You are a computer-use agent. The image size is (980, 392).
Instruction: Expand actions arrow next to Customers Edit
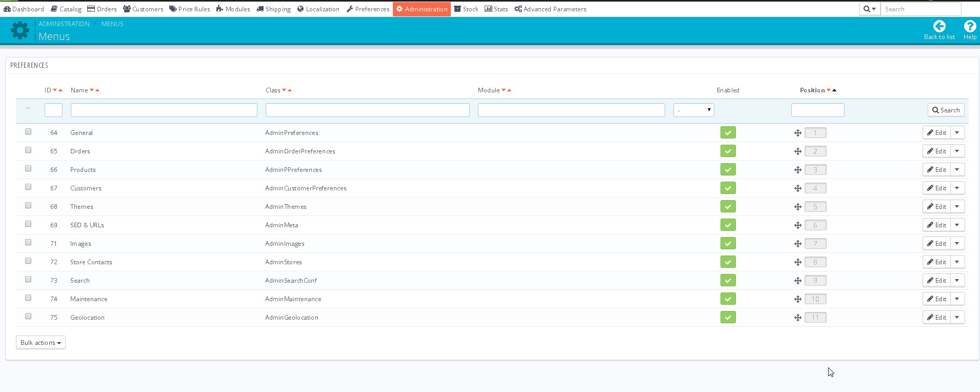[957, 188]
